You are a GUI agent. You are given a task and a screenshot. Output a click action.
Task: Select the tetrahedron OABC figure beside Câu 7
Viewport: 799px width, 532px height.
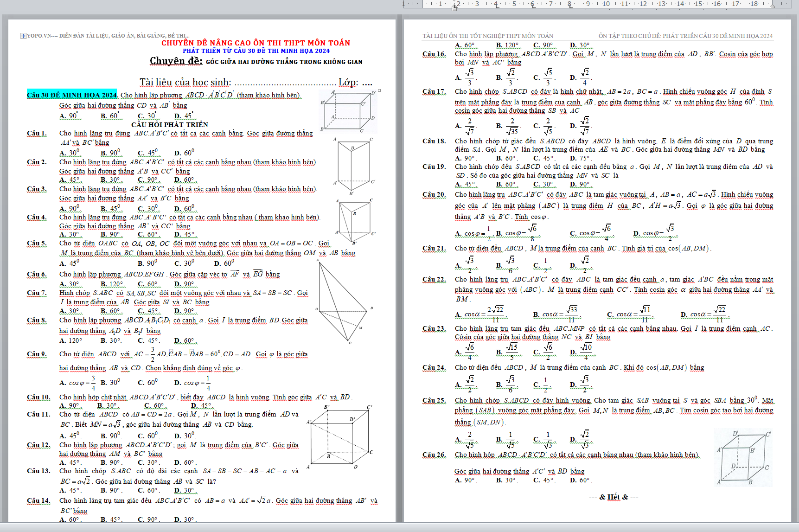click(x=345, y=302)
